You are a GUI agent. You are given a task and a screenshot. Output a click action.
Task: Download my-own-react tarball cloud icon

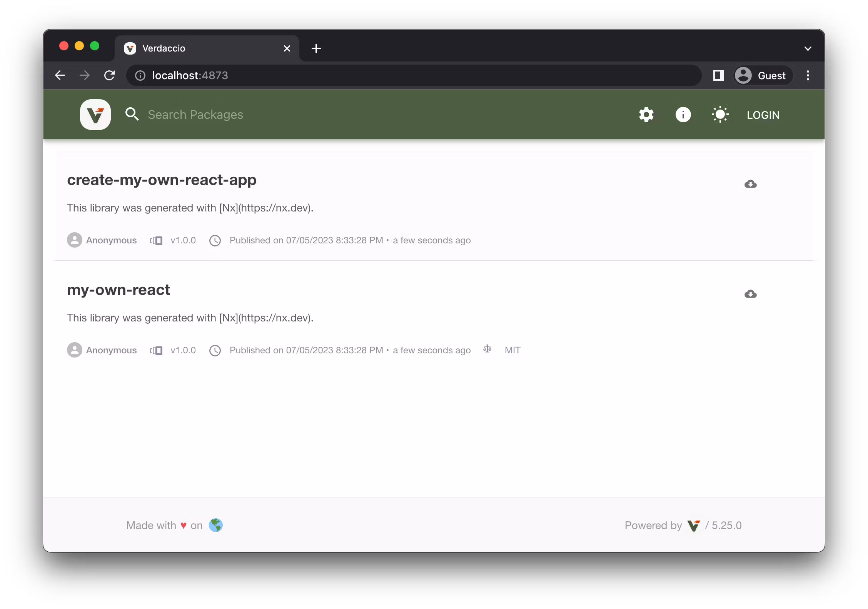pos(750,294)
